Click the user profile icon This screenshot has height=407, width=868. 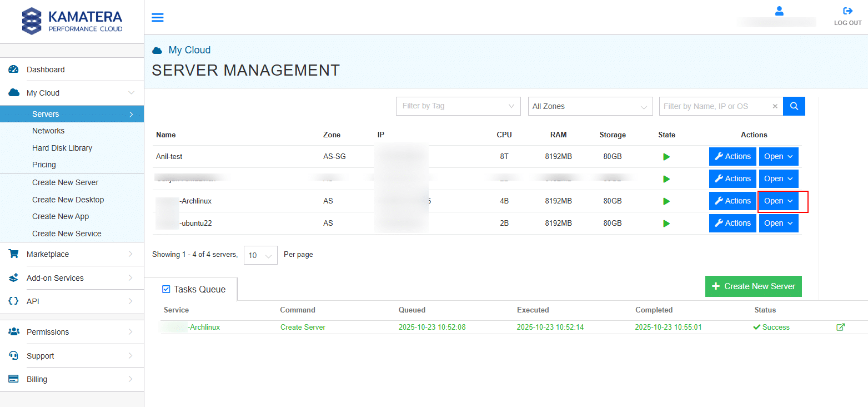point(779,11)
